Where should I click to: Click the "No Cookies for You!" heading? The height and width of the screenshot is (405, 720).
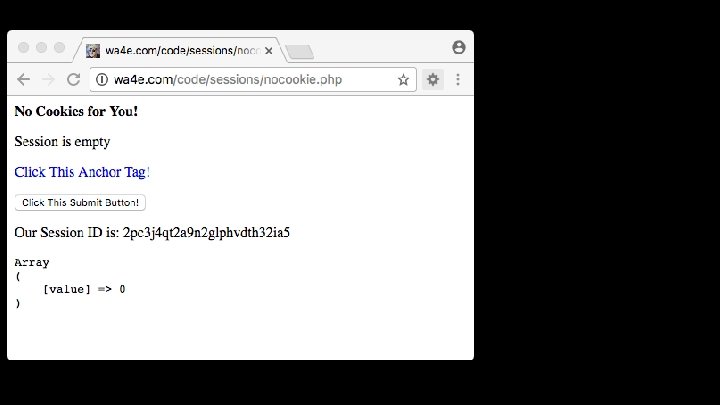[76, 111]
